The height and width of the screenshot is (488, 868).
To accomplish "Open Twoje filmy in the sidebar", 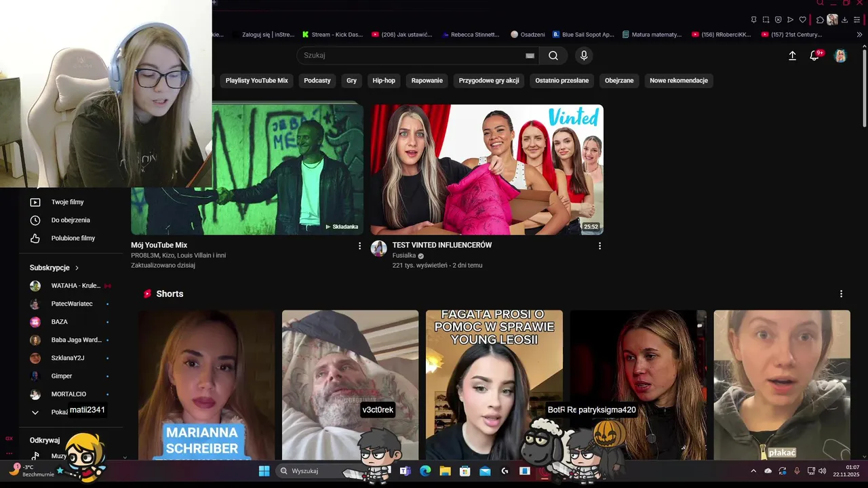I will (67, 202).
